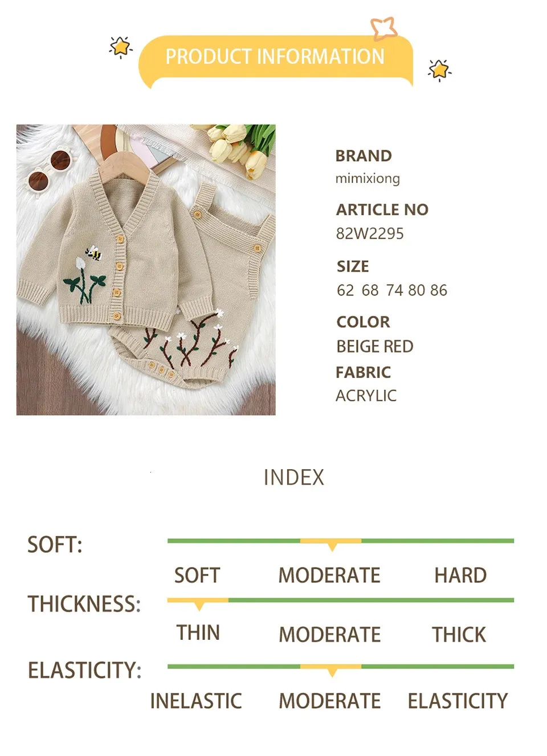
Task: Click the BEIGE RED color text
Action: click(375, 346)
